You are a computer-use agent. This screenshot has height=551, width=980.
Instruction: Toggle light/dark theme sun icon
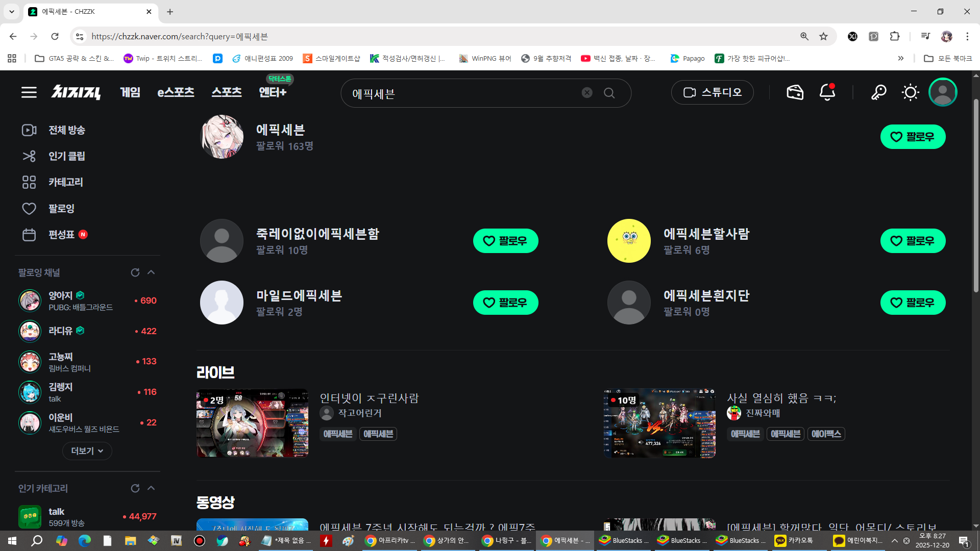tap(910, 92)
